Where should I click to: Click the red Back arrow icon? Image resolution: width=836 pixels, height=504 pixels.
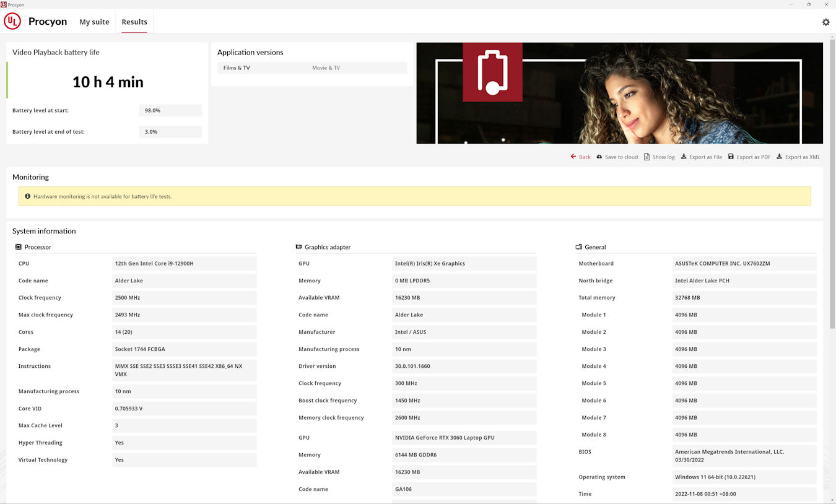(x=573, y=157)
